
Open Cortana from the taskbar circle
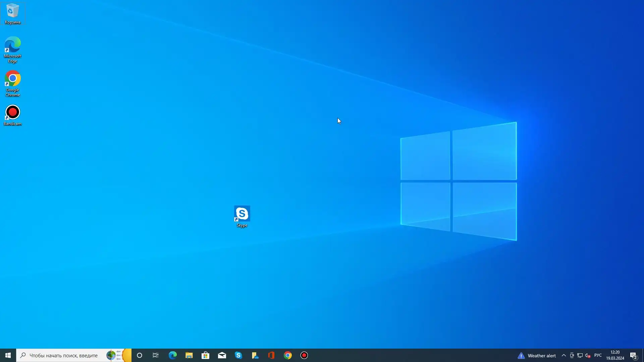tap(140, 355)
